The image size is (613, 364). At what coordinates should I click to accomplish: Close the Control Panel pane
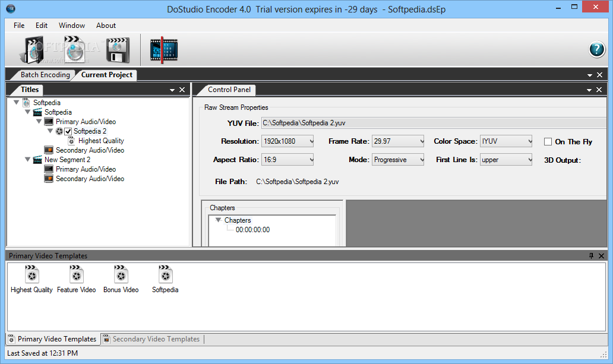(x=599, y=90)
